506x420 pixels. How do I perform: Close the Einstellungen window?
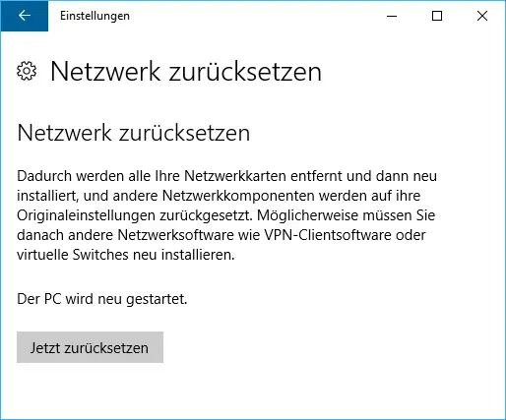click(482, 16)
